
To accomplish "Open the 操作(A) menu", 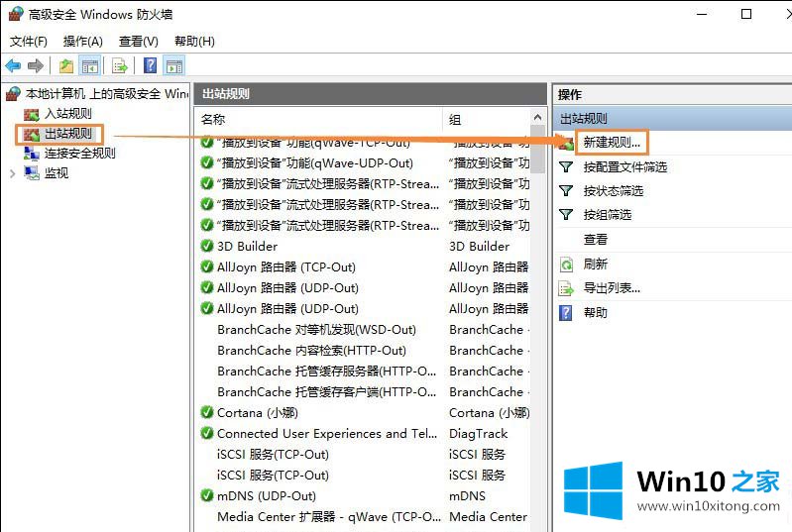I will click(x=83, y=41).
